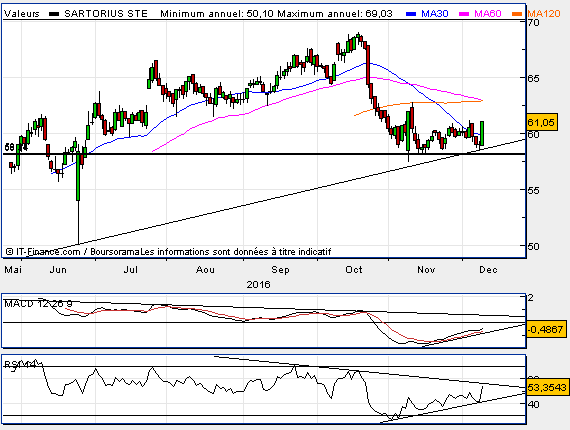Click the Aou month axis label

[x=205, y=270]
